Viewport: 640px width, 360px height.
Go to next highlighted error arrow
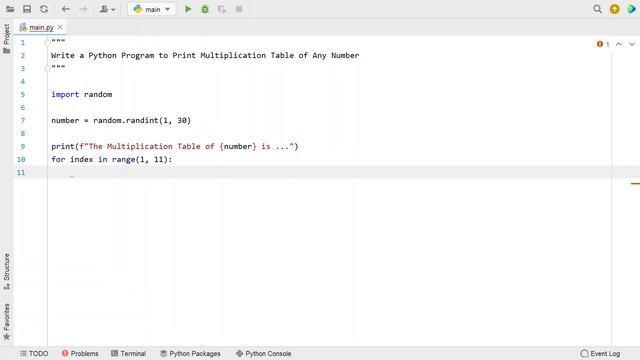pyautogui.click(x=632, y=44)
